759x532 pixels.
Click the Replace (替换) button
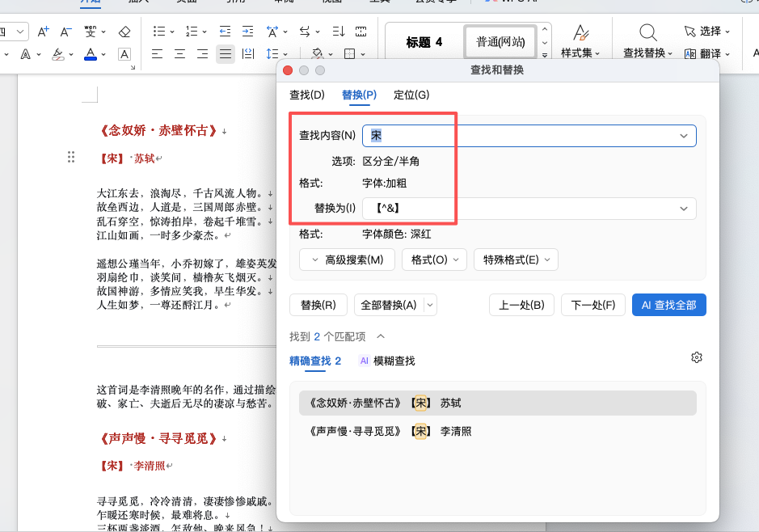tap(318, 306)
